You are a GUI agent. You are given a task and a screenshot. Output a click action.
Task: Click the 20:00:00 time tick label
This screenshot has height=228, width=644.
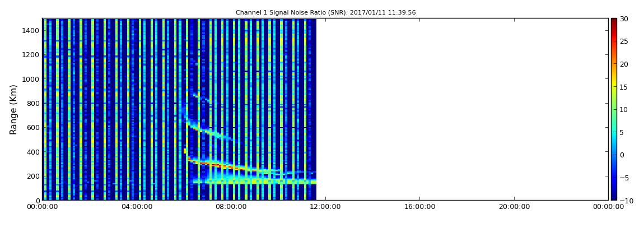(514, 207)
